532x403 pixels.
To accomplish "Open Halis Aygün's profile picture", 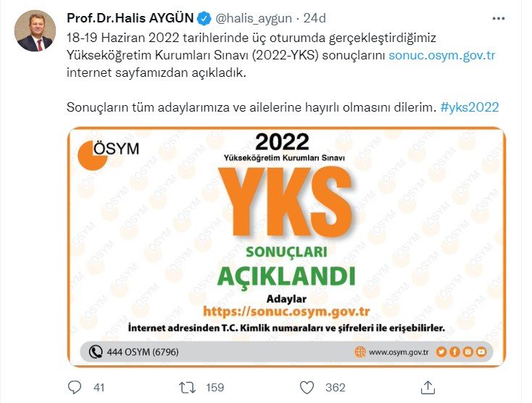I will (x=35, y=30).
